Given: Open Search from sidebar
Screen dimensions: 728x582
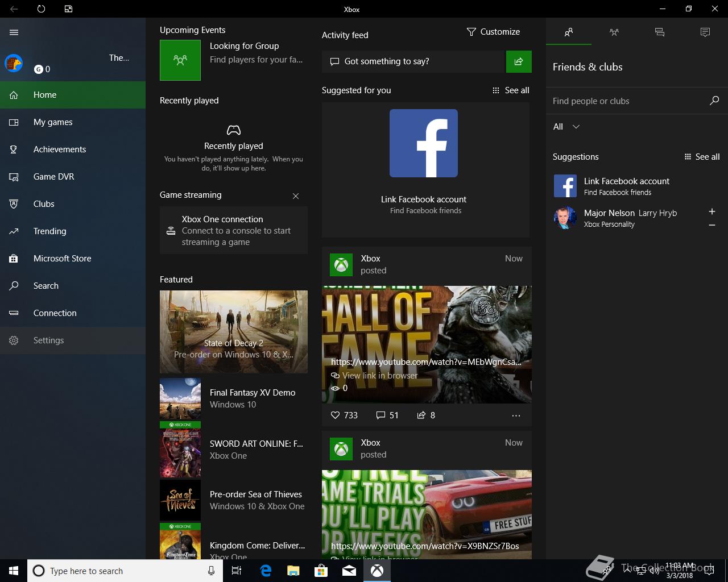Looking at the screenshot, I should click(x=73, y=286).
